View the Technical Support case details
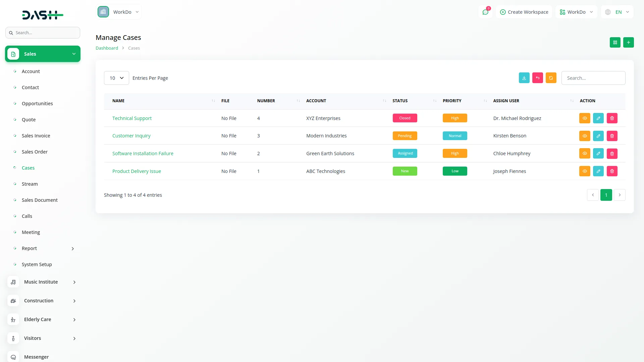The height and width of the screenshot is (362, 644). (x=584, y=118)
